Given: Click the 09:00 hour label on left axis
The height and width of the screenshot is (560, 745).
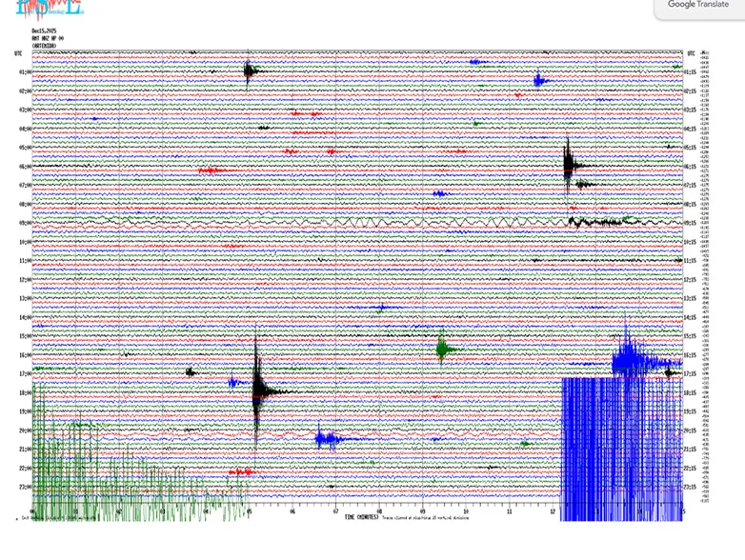Looking at the screenshot, I should click(25, 223).
